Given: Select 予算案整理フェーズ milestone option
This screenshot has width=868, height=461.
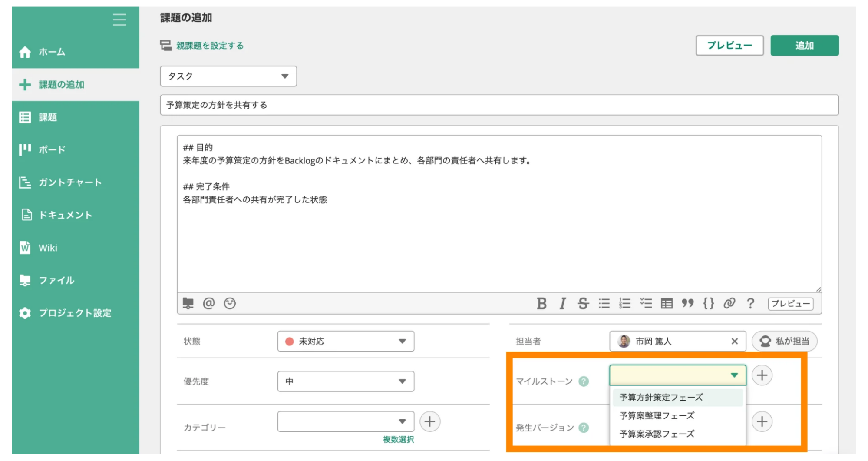Looking at the screenshot, I should point(677,416).
